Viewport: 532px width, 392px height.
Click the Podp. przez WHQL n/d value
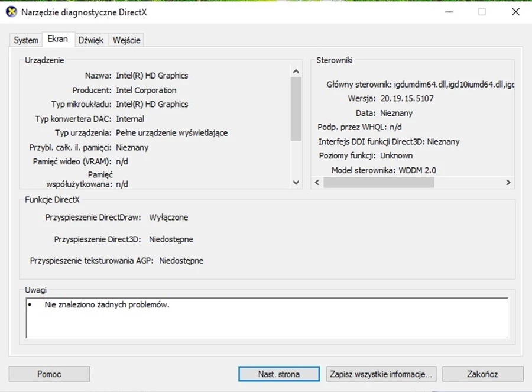pos(395,127)
